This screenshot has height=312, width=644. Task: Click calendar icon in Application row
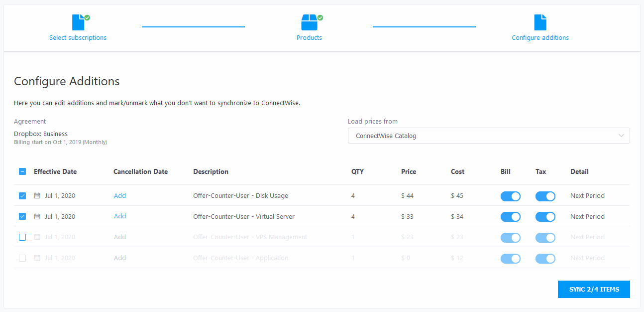tap(37, 258)
